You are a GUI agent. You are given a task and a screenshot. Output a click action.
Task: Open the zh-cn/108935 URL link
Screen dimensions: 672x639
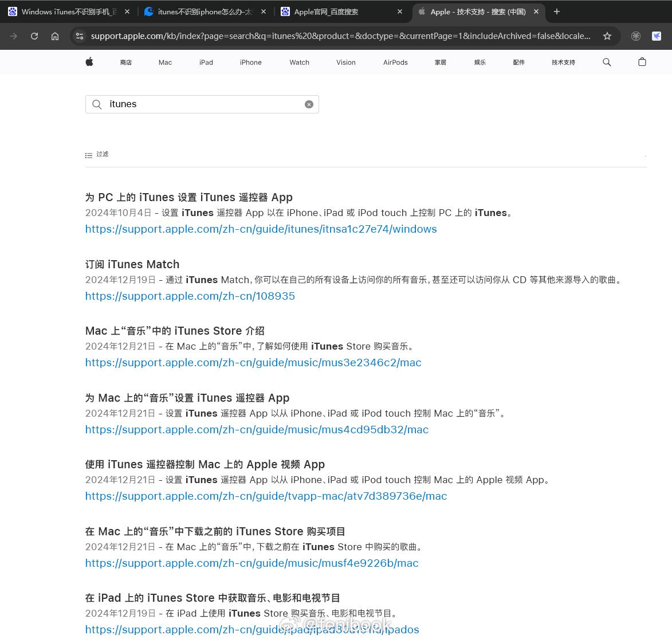tap(190, 296)
